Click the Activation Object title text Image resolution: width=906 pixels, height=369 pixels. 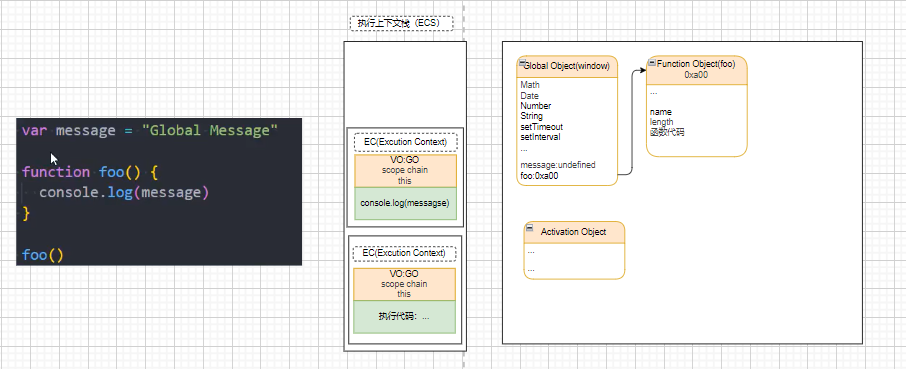pyautogui.click(x=573, y=232)
